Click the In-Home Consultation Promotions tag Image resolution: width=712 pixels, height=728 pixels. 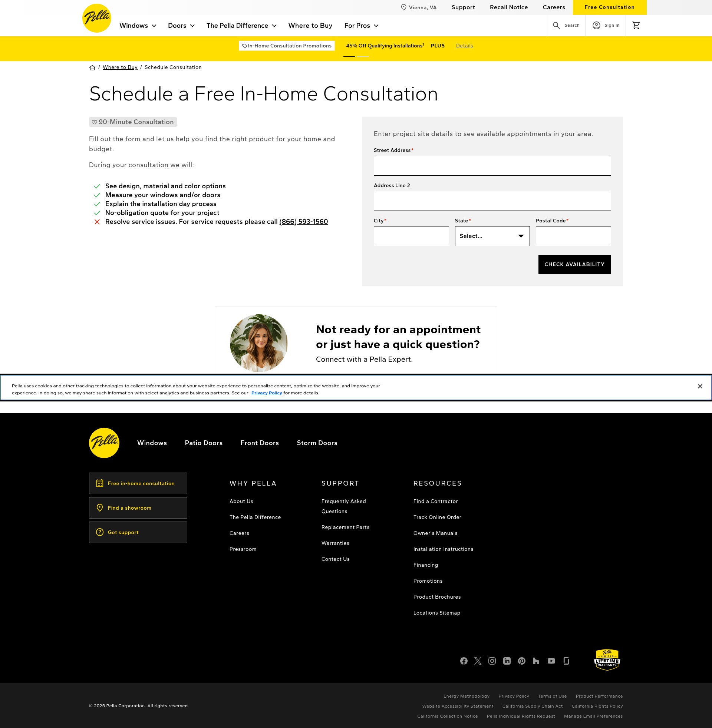coord(287,46)
